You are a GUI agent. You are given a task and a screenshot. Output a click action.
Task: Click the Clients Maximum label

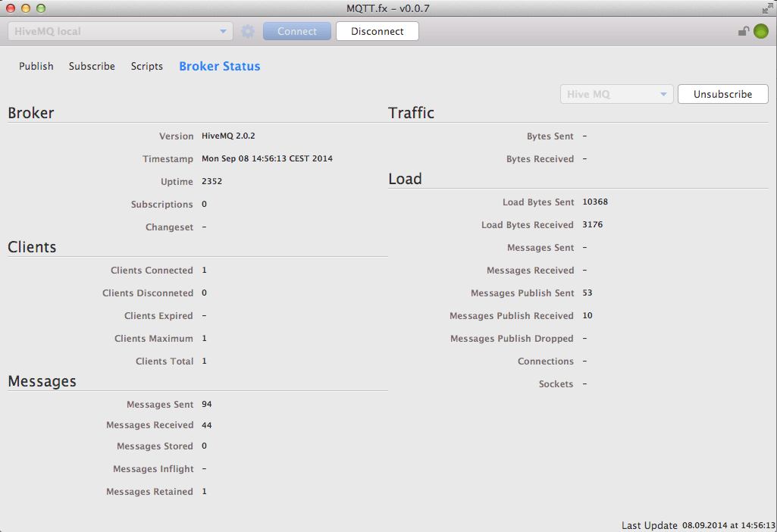pos(154,338)
